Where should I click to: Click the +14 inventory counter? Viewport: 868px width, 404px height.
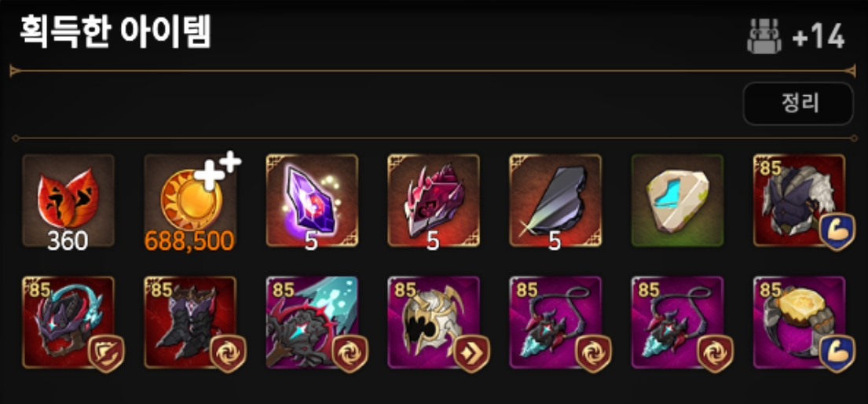click(819, 38)
